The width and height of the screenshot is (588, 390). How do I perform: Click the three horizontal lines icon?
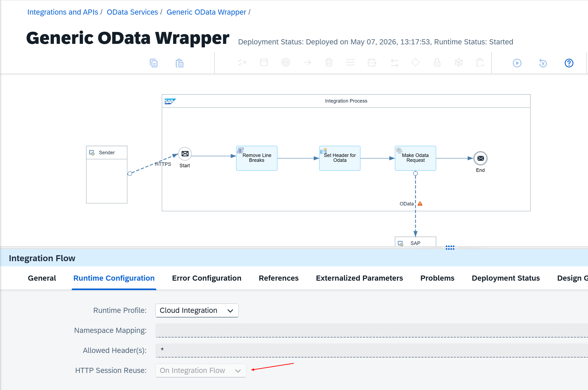coord(351,63)
